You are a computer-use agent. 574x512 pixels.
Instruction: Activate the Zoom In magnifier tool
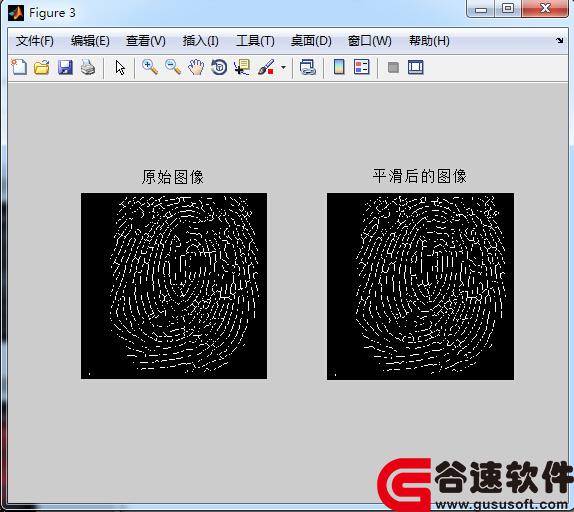coord(150,67)
